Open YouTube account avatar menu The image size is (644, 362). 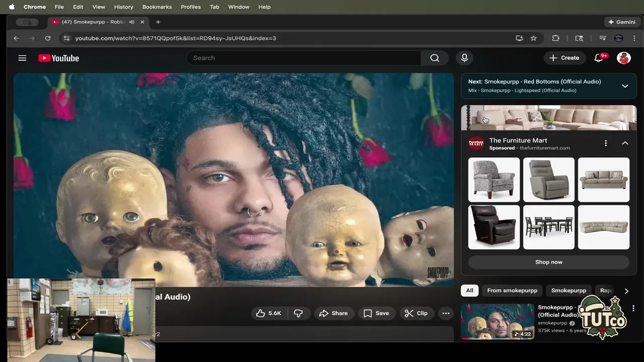pos(624,58)
